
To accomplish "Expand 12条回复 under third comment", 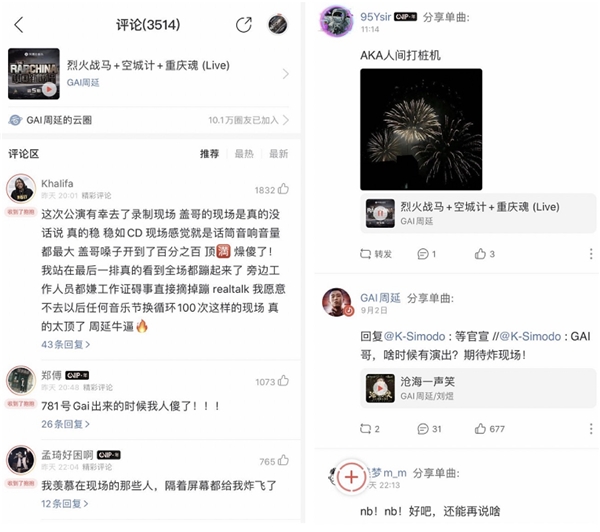I will click(x=65, y=504).
